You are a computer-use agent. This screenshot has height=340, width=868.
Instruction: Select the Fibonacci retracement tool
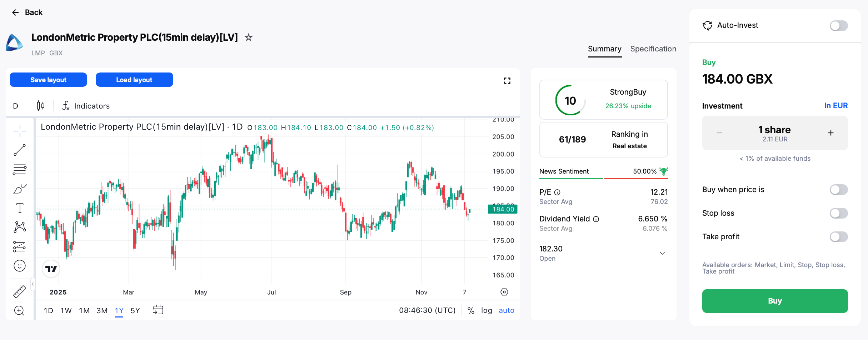pos(20,169)
